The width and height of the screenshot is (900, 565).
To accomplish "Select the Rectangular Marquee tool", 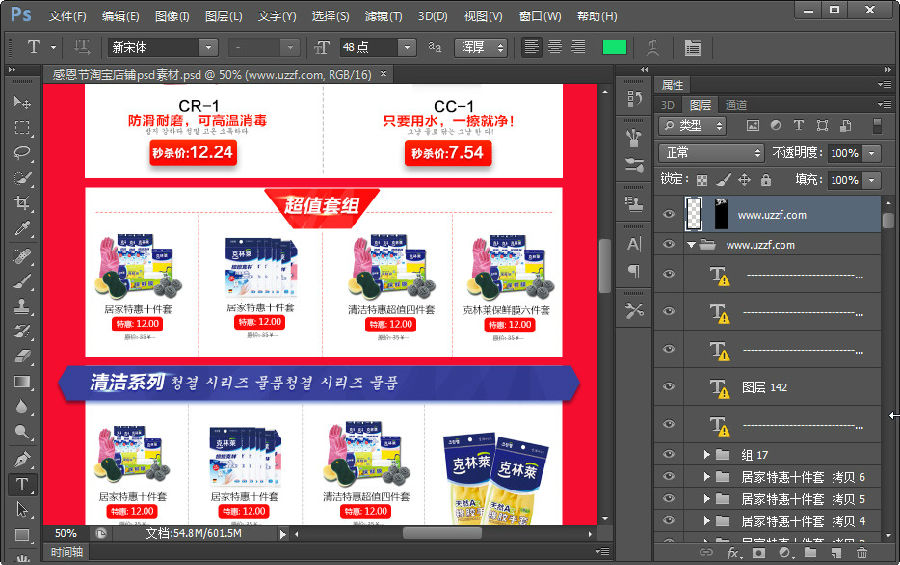I will [22, 128].
